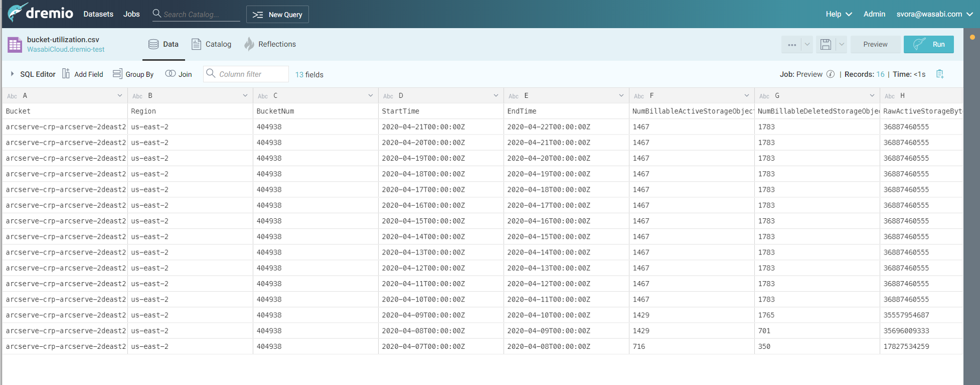Image resolution: width=980 pixels, height=385 pixels.
Task: Focus the Column filter input
Action: click(x=246, y=74)
